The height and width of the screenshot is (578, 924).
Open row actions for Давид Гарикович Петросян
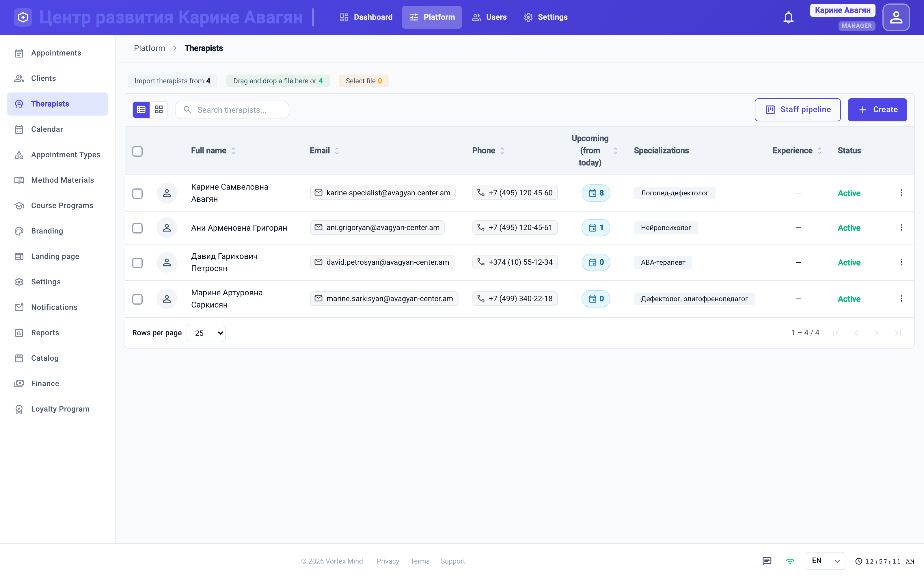pos(901,262)
